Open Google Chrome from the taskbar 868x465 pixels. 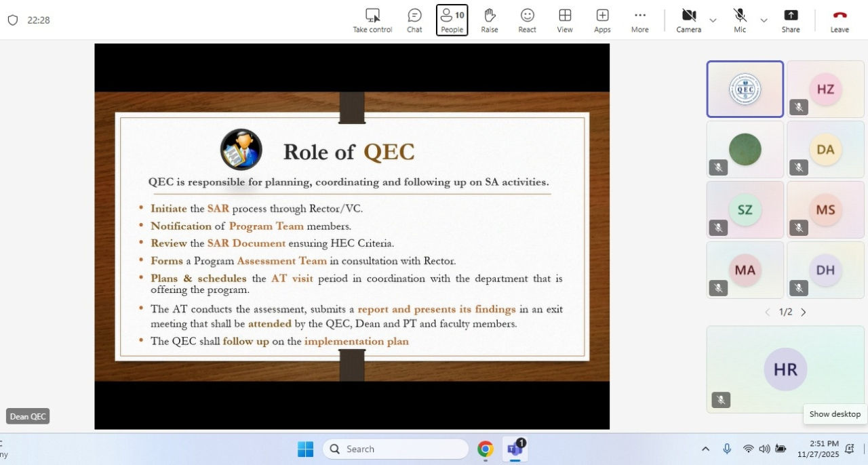click(485, 449)
